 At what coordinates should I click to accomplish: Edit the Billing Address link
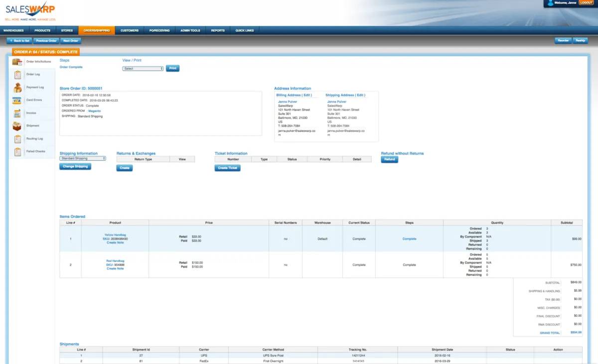point(294,95)
